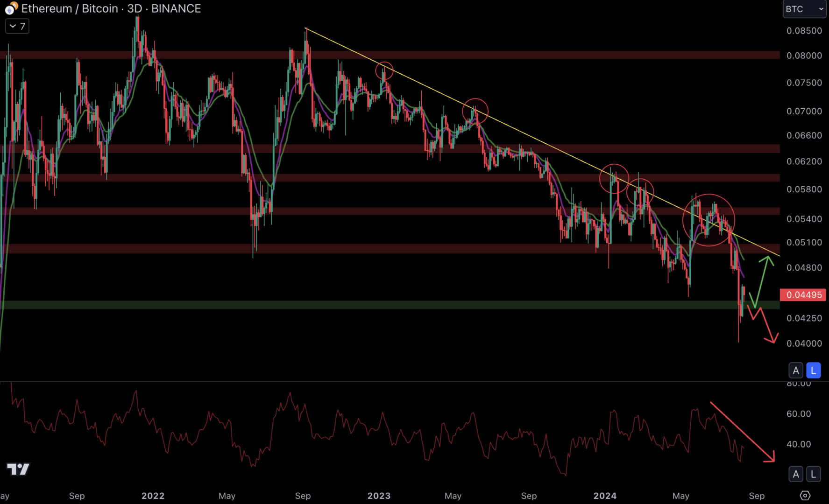The width and height of the screenshot is (829, 504).
Task: Click the 3D interval in chart title
Action: coord(135,9)
